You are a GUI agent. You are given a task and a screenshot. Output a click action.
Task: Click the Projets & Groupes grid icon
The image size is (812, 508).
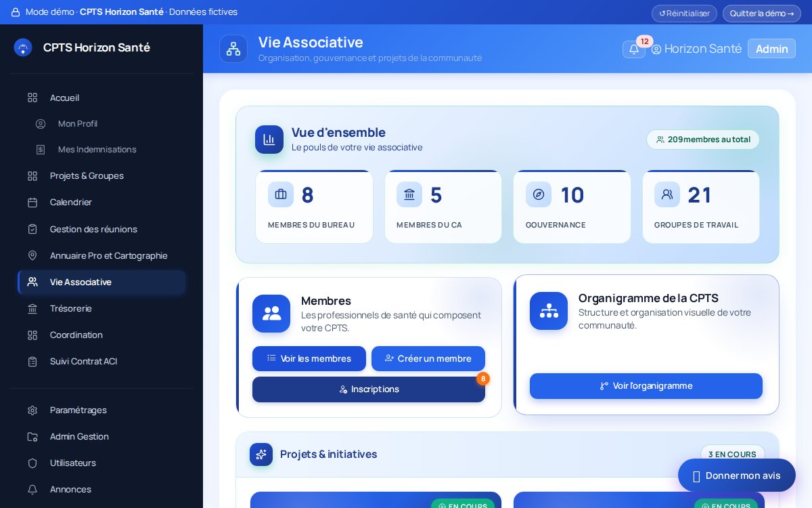click(32, 176)
